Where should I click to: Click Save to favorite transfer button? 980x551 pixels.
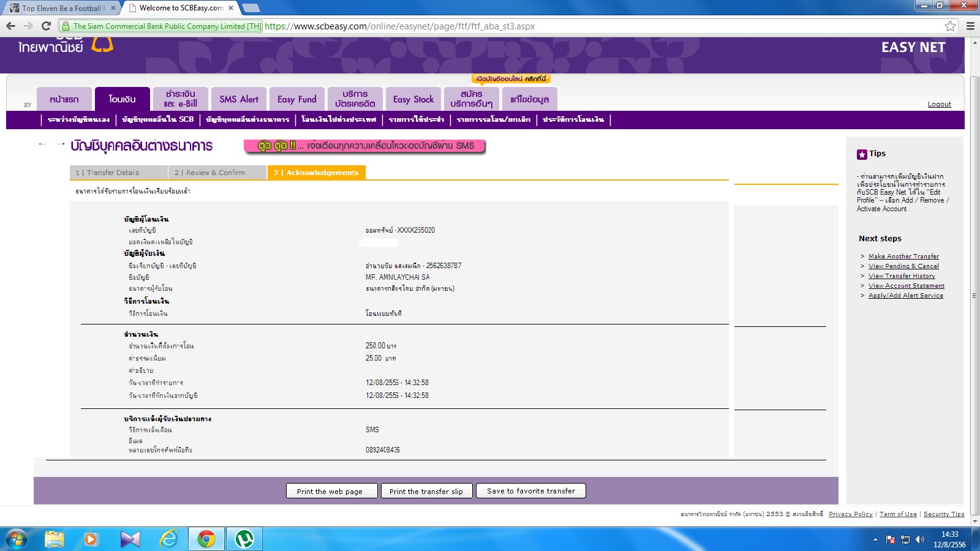tap(531, 491)
